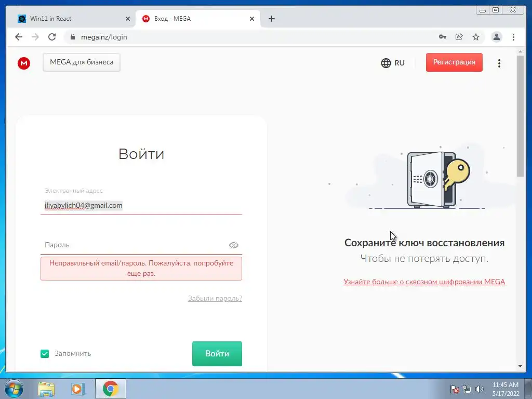Click the green Войти button
532x399 pixels.
pyautogui.click(x=217, y=353)
